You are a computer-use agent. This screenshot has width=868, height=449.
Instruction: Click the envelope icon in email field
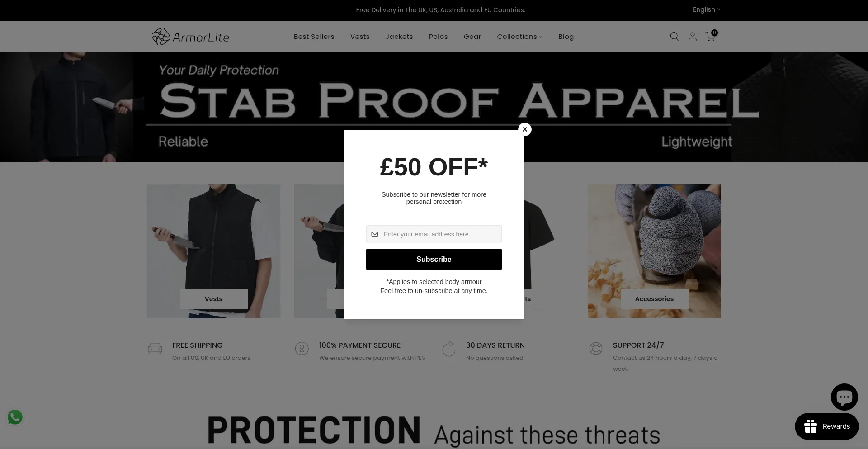click(375, 234)
